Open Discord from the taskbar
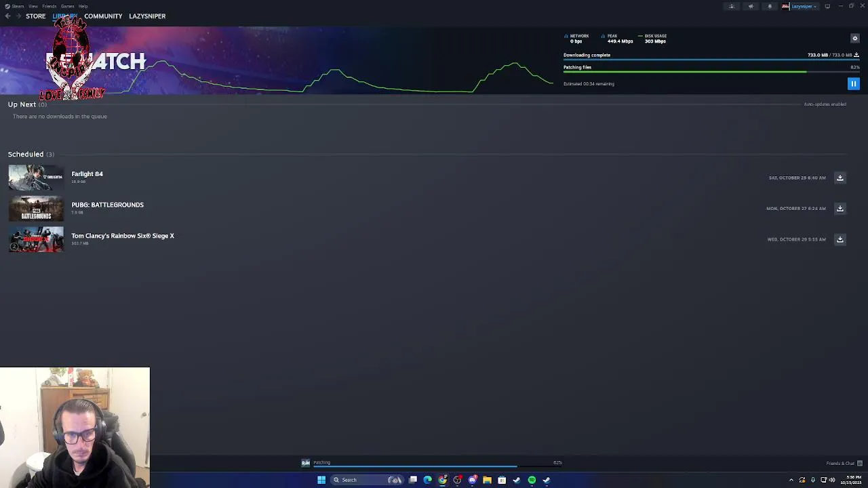Screen dimensions: 868x488 point(472,480)
